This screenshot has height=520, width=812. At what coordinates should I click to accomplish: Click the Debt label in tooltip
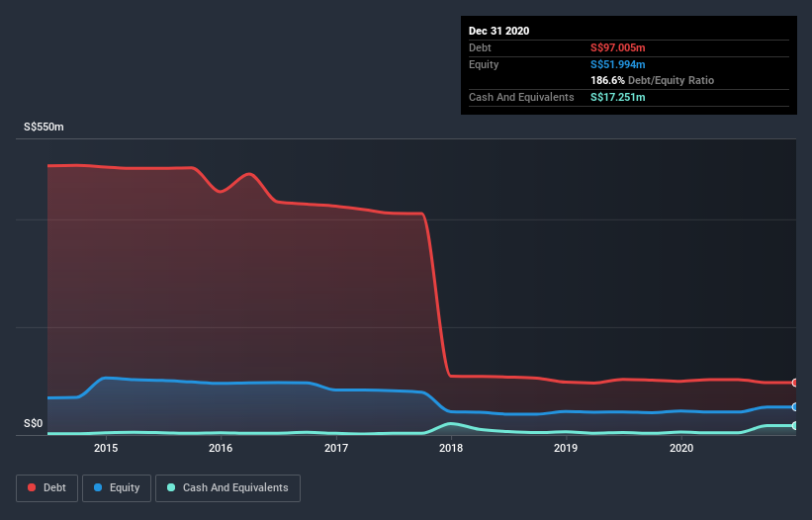click(480, 47)
